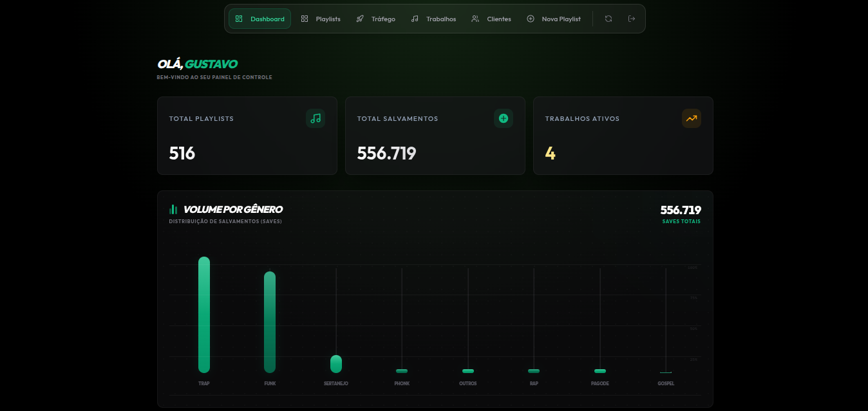Open the Dashboard tab
The image size is (868, 411).
[259, 19]
